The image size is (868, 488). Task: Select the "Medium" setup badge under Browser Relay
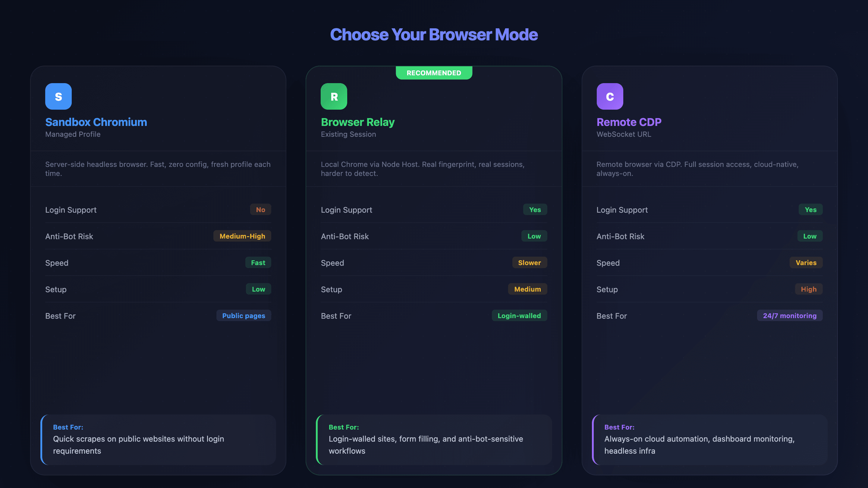click(x=527, y=289)
